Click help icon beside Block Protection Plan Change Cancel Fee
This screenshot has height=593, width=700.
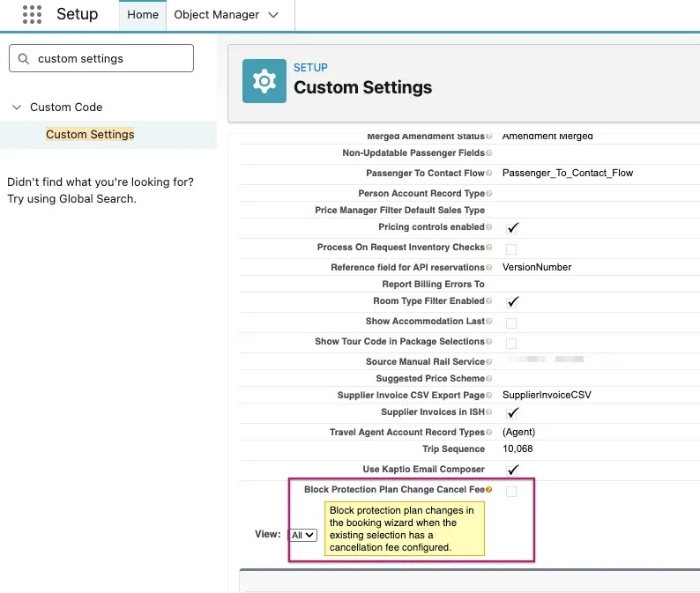coord(488,490)
